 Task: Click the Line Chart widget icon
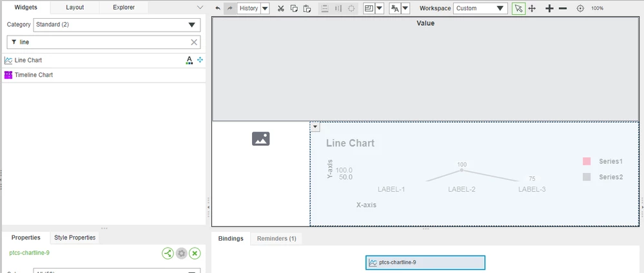click(8, 61)
